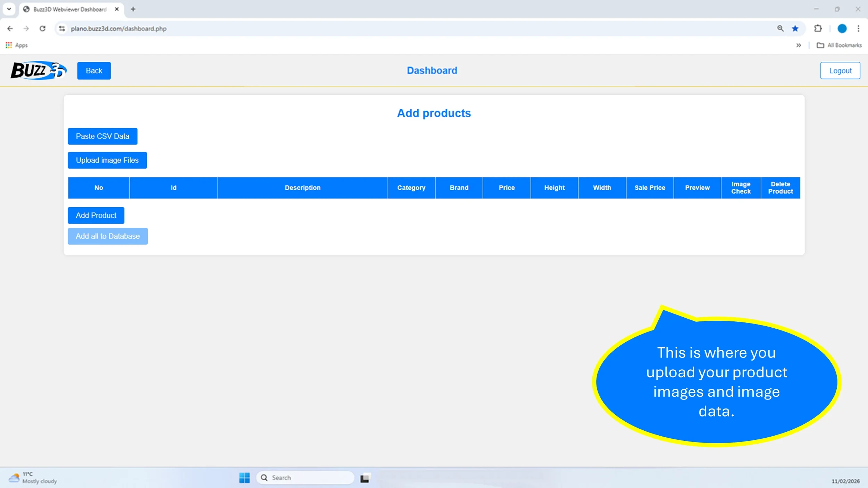Open the All Bookmarks folder
868x488 pixels.
pyautogui.click(x=839, y=45)
